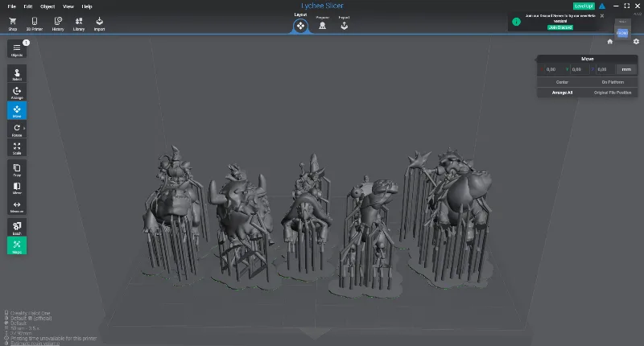This screenshot has height=346, width=644.
Task: Open the Object menu
Action: click(x=47, y=6)
